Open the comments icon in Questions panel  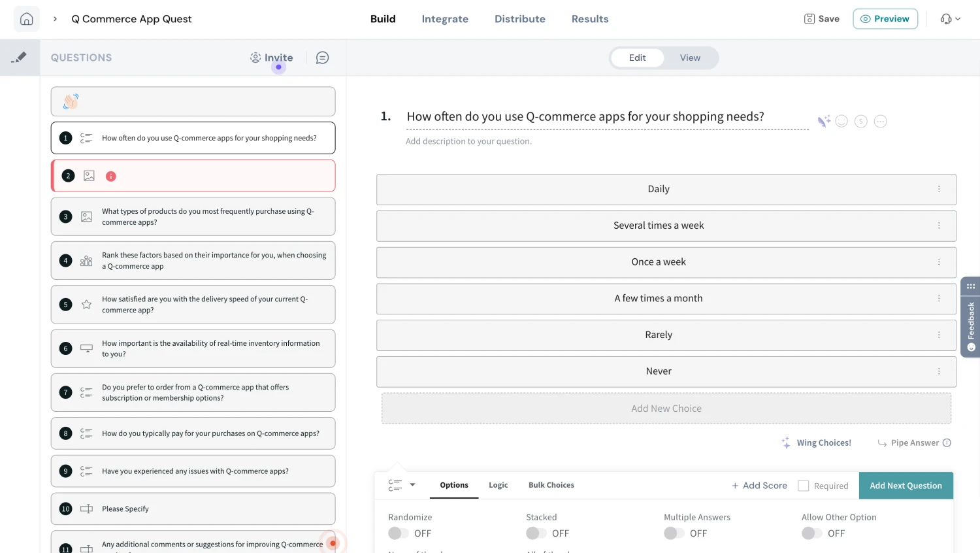(x=322, y=58)
